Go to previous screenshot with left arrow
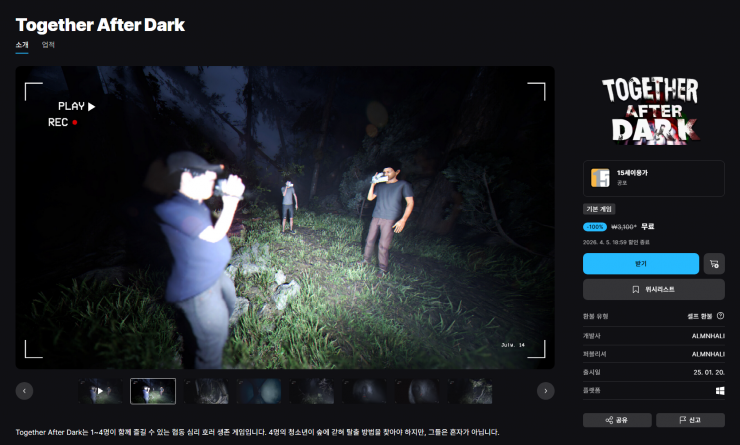This screenshot has height=445, width=740. [x=25, y=391]
